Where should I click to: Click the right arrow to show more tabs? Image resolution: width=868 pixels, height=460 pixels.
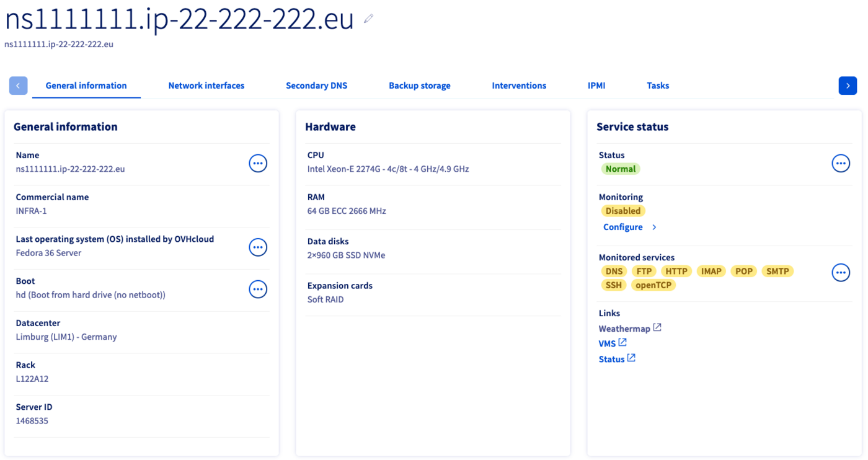click(848, 86)
